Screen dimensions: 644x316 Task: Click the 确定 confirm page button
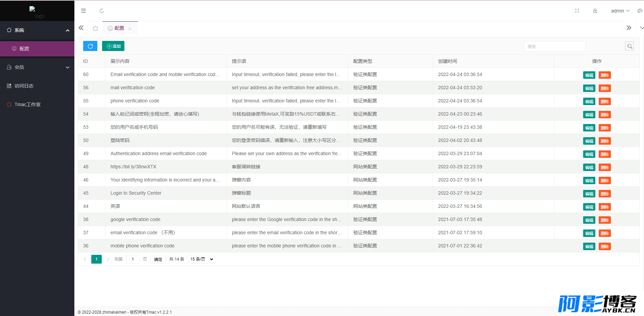pos(158,259)
